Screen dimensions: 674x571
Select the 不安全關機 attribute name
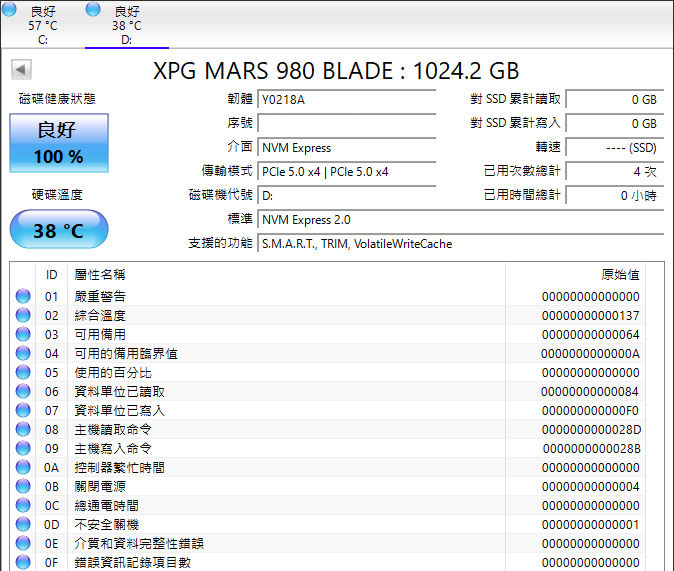tap(106, 524)
